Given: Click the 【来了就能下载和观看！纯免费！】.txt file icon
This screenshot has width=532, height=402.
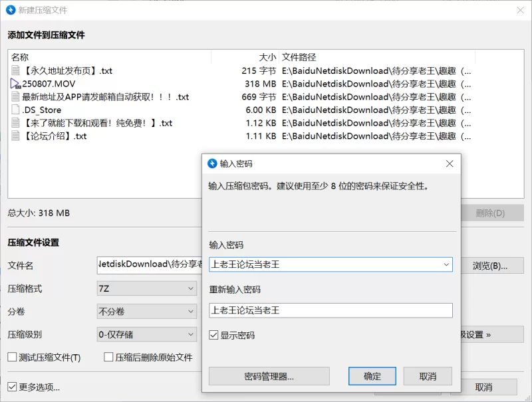Looking at the screenshot, I should (16, 123).
